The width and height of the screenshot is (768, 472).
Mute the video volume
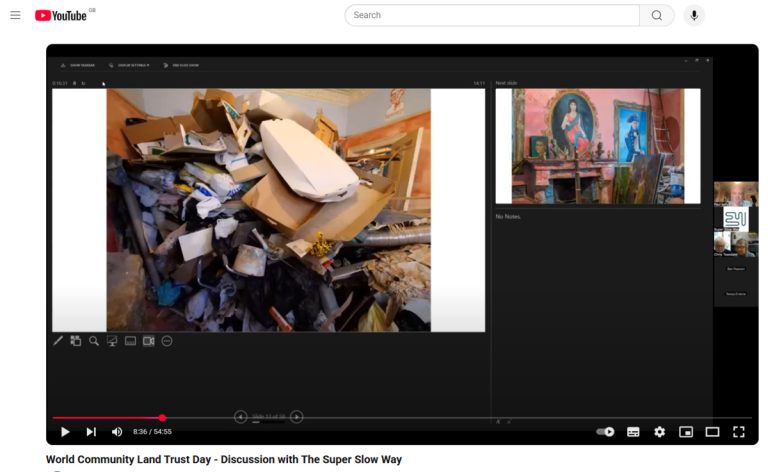[117, 431]
